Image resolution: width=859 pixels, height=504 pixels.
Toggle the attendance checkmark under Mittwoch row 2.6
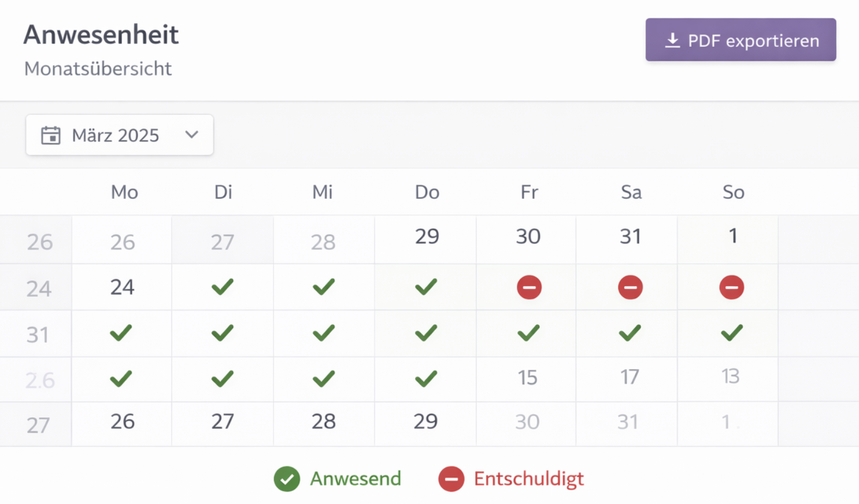coord(323,379)
